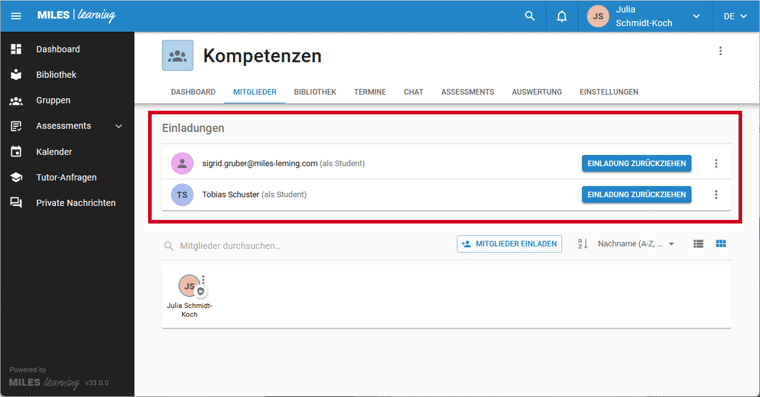
Task: Open options for sigrid.gruber invitation
Action: tap(716, 164)
